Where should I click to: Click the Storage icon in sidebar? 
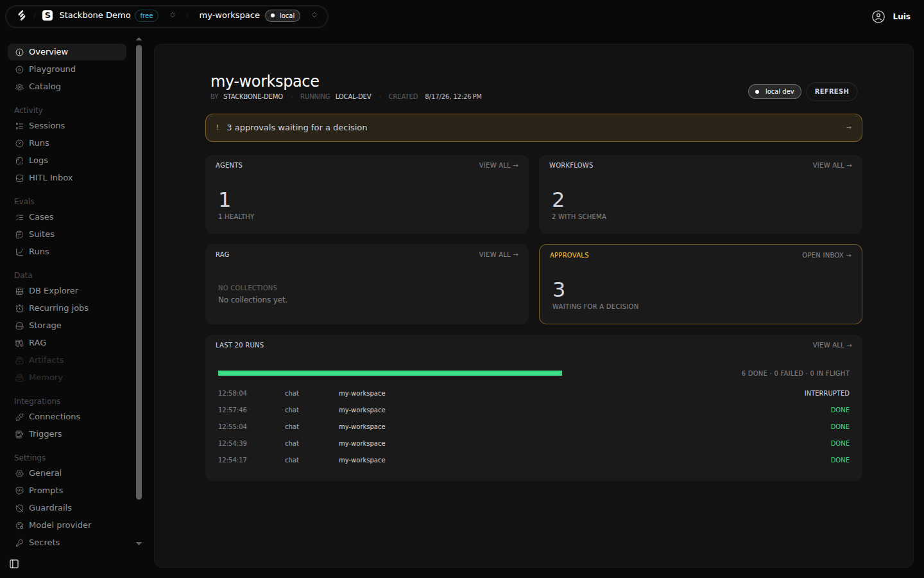[x=20, y=326]
